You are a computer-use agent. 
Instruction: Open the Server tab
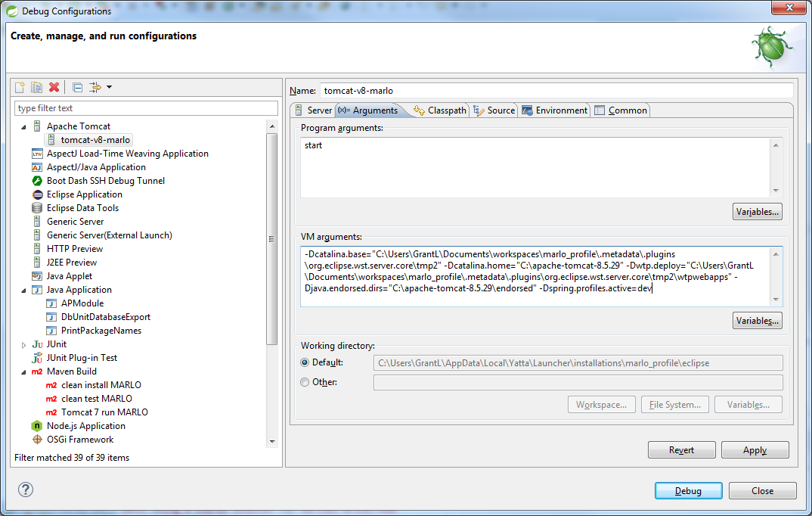[x=313, y=110]
